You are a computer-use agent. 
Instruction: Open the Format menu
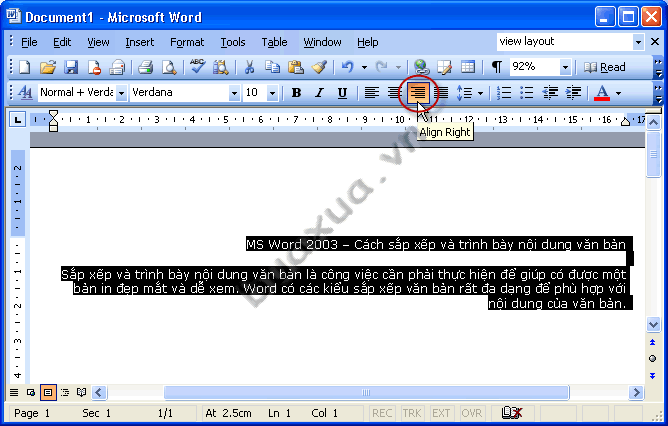pyautogui.click(x=187, y=42)
